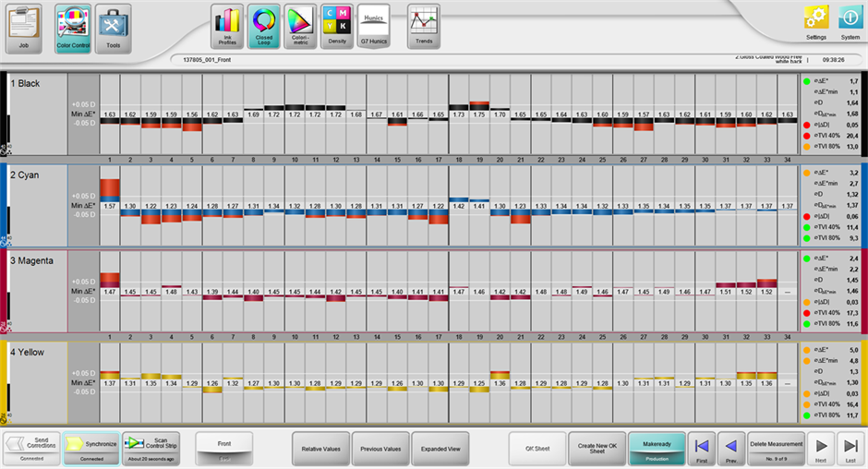Select the Color Control module
This screenshot has height=469, width=868.
(73, 27)
